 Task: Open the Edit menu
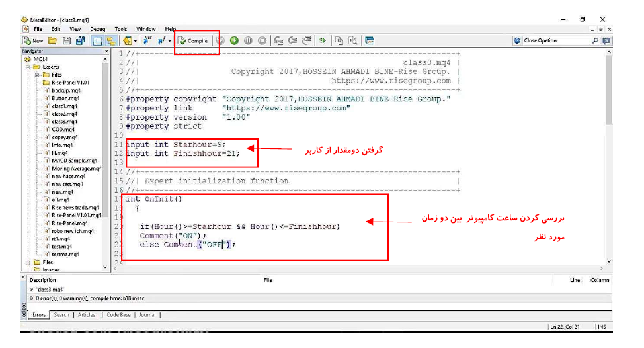coord(56,29)
